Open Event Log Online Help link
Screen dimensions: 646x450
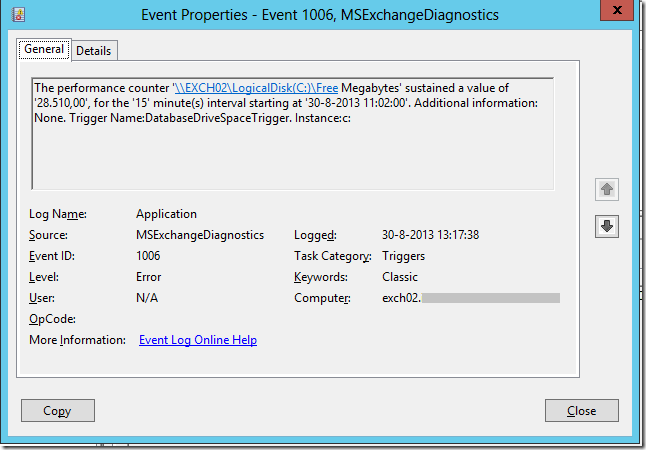tap(198, 340)
